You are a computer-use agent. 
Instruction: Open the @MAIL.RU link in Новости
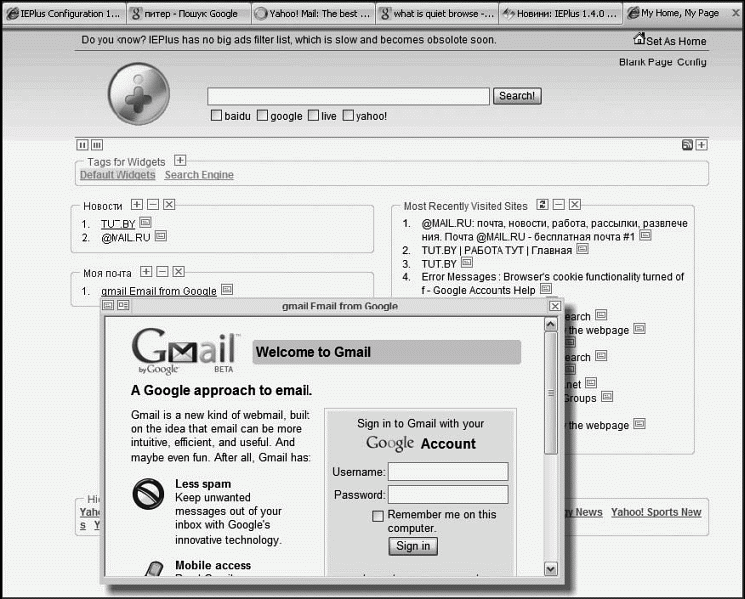click(x=125, y=238)
